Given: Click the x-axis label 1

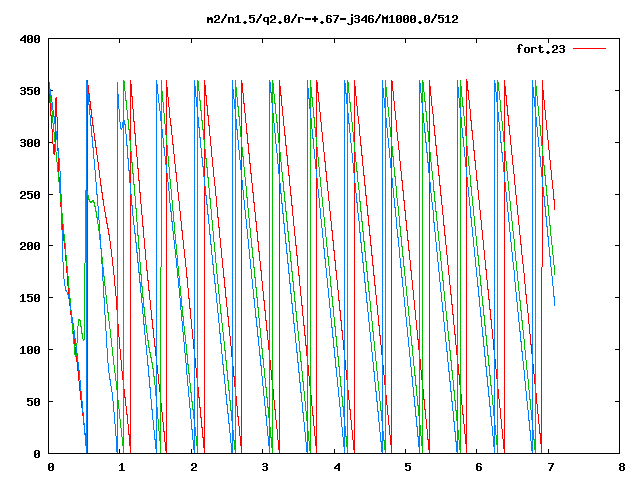Looking at the screenshot, I should [x=122, y=467].
